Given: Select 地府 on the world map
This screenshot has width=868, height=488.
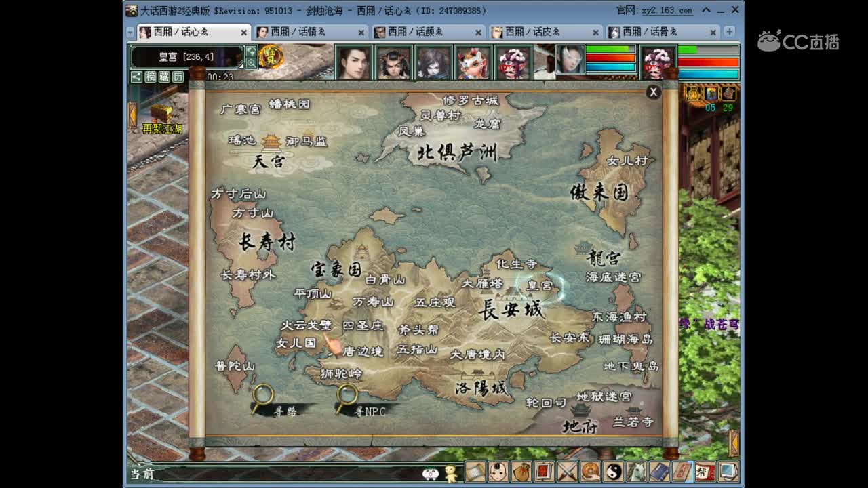Looking at the screenshot, I should tap(580, 426).
